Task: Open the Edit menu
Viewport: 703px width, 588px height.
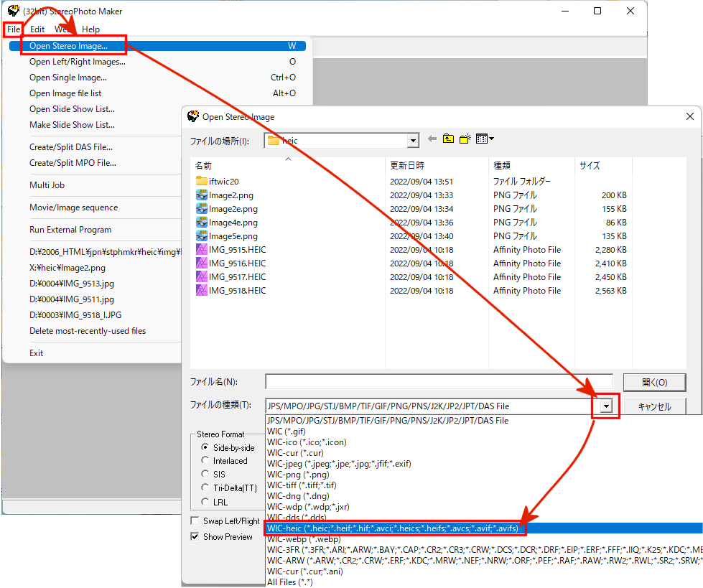Action: (x=37, y=29)
